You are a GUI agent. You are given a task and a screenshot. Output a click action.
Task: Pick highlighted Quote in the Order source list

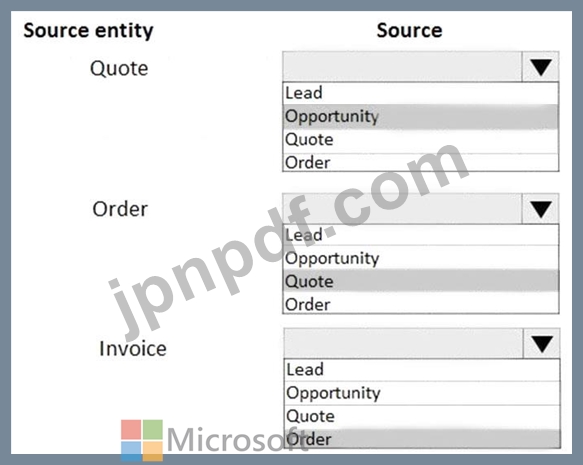(421, 281)
